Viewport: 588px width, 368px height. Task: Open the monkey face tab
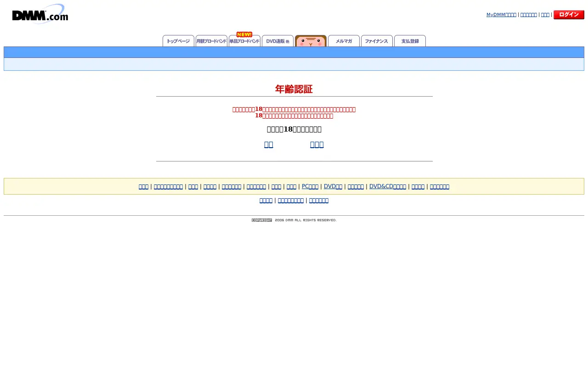[311, 41]
